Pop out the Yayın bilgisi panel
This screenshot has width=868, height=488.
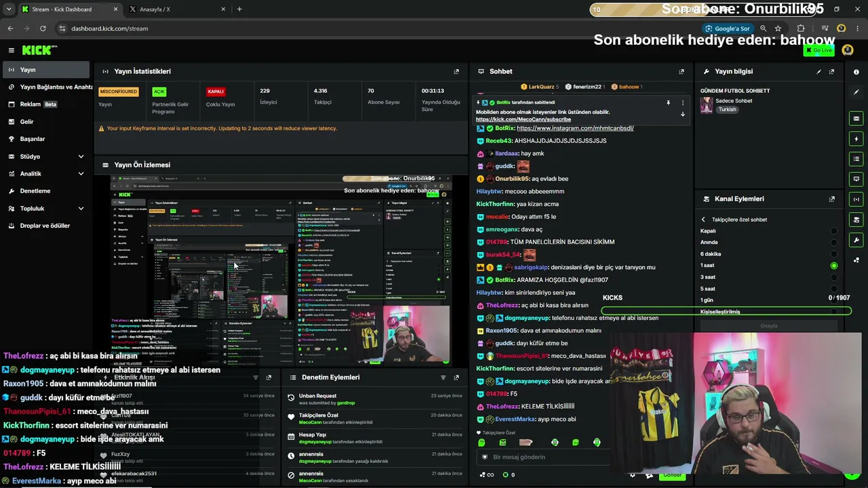tap(831, 71)
